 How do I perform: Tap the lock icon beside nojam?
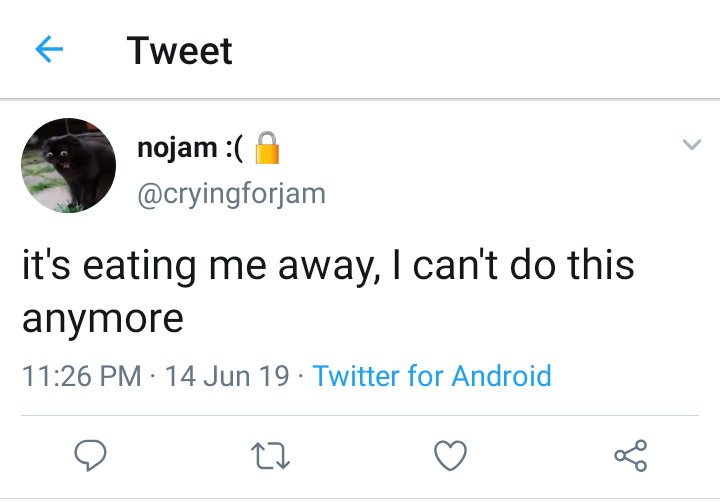267,147
